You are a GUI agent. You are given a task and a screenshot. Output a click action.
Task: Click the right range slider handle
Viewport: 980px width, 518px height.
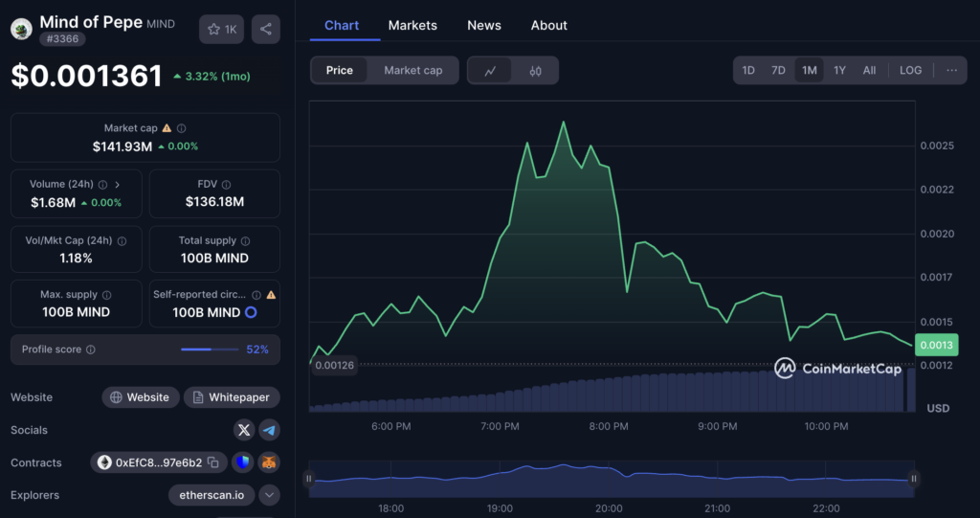click(x=914, y=479)
